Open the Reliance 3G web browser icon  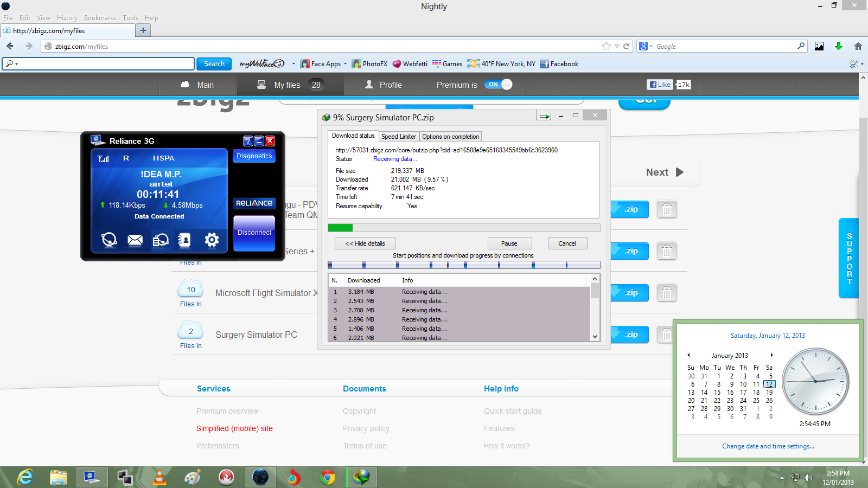pyautogui.click(x=109, y=239)
